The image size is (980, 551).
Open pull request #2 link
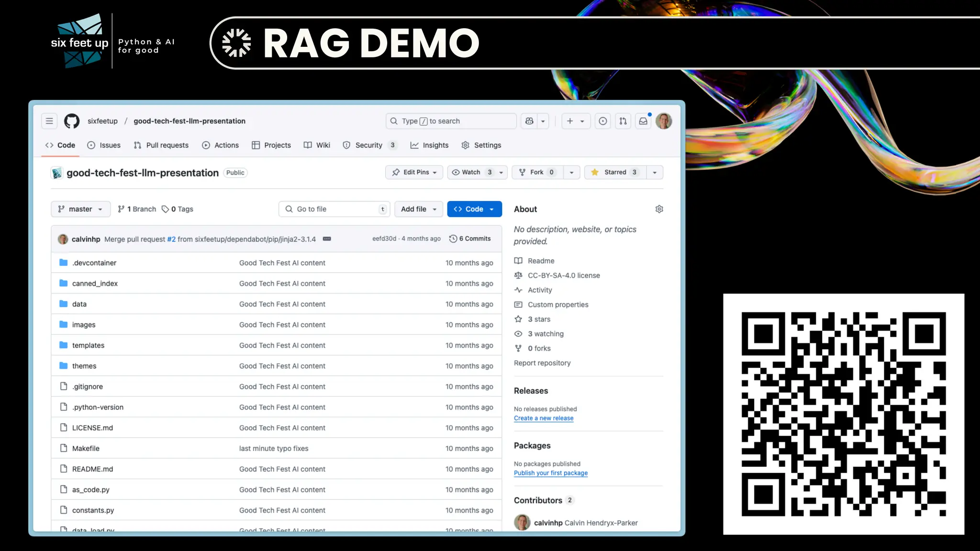coord(171,239)
